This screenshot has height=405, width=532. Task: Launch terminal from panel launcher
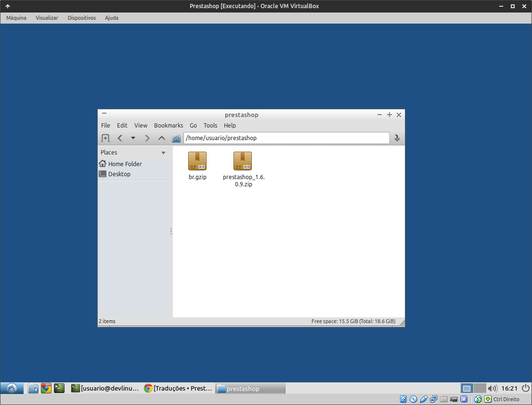tap(59, 388)
